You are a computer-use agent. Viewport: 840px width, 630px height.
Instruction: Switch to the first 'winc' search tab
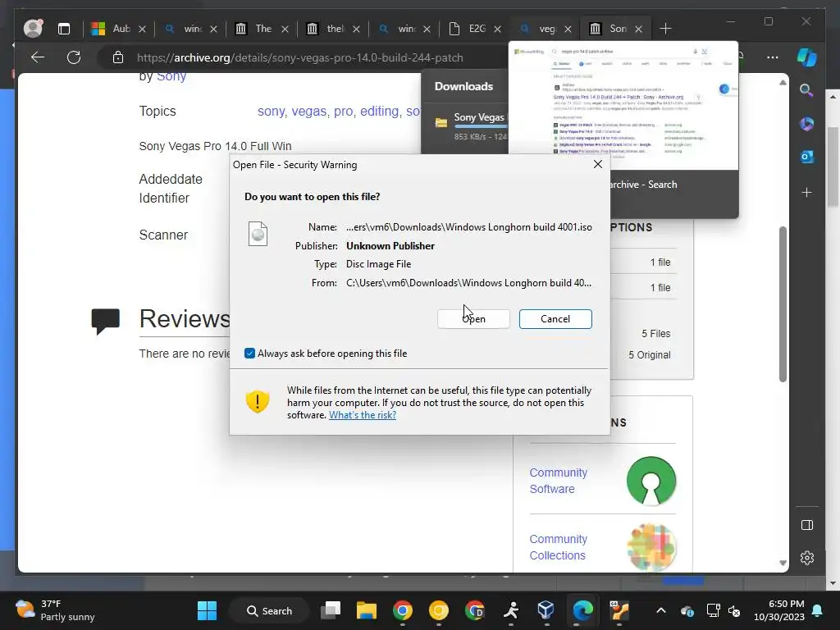click(x=184, y=29)
